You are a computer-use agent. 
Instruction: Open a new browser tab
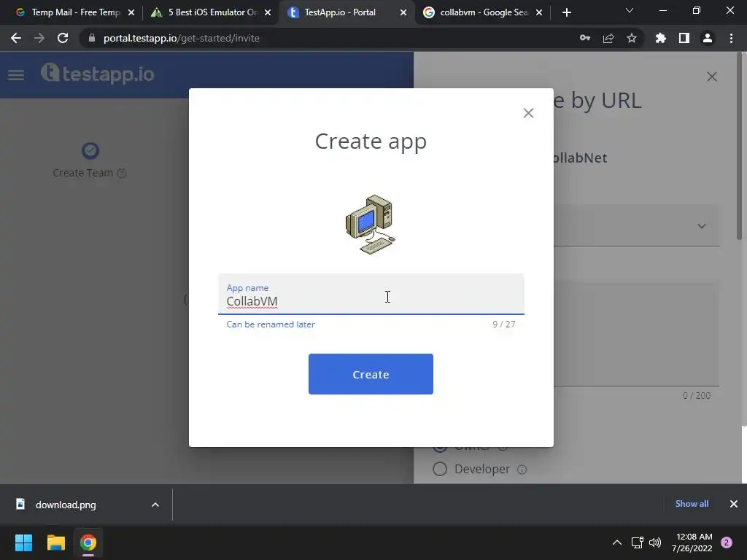point(566,13)
